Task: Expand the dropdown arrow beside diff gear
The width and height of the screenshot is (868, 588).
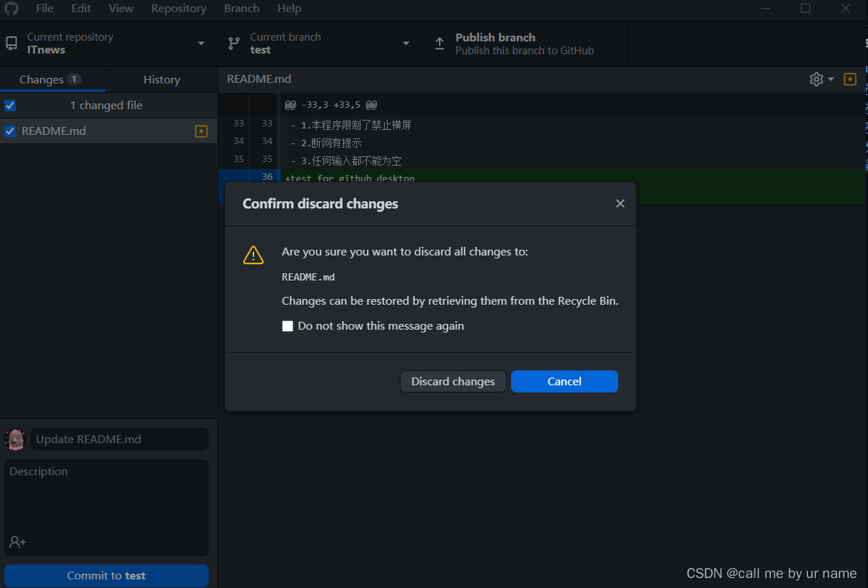Action: point(831,79)
